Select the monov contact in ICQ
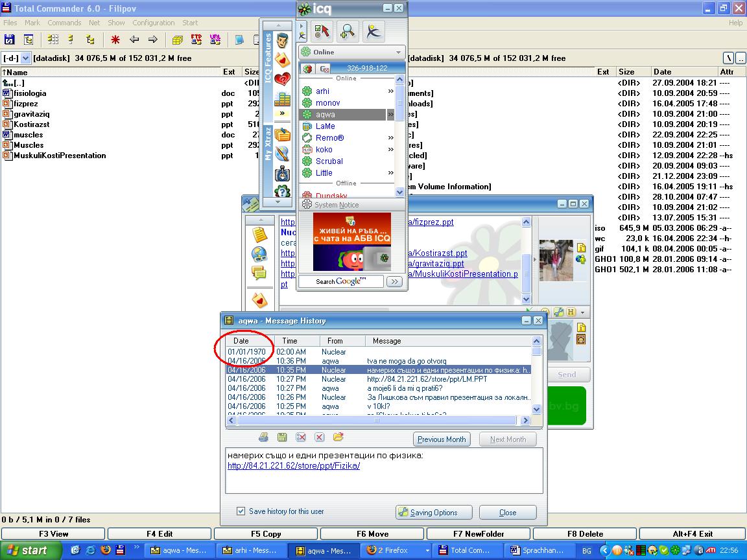Viewport: 747px width, 560px height. pyautogui.click(x=327, y=103)
